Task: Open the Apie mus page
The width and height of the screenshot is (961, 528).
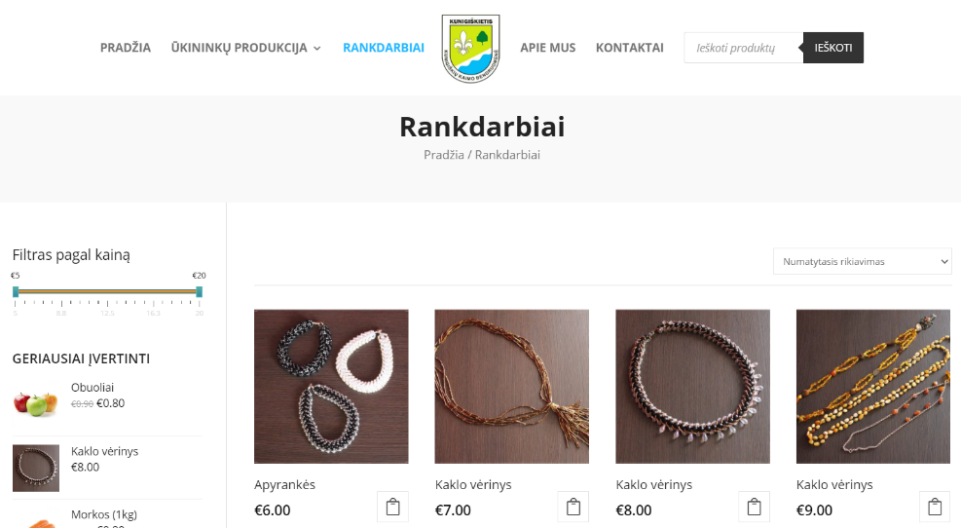Action: (548, 48)
